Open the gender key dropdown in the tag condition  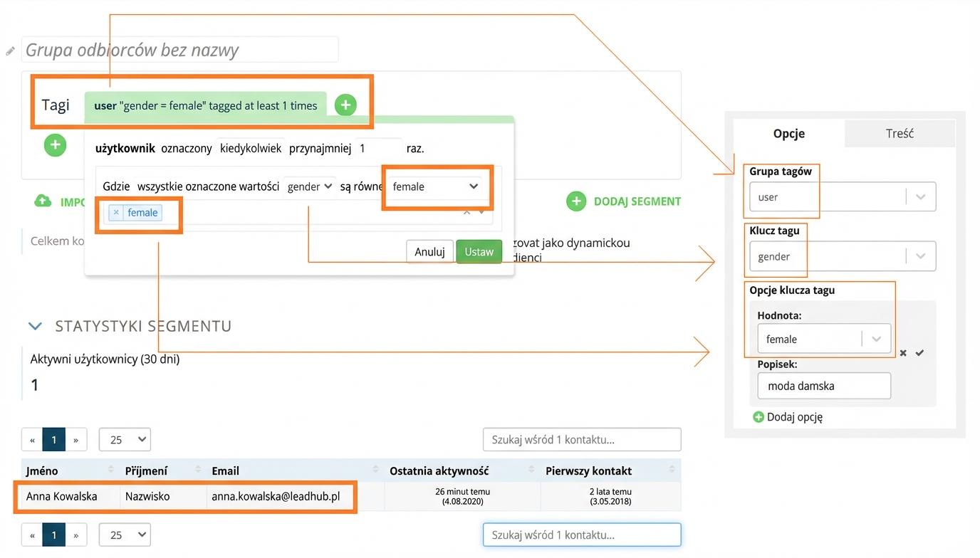310,186
